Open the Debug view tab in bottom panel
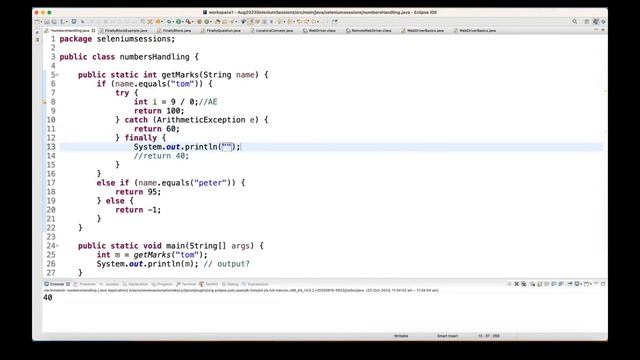Image resolution: width=640 pixels, height=360 pixels. pyautogui.click(x=231, y=284)
